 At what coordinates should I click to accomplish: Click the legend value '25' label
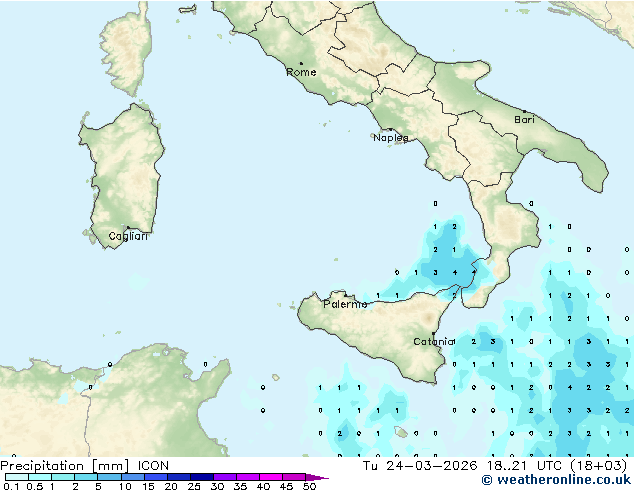pos(194,486)
